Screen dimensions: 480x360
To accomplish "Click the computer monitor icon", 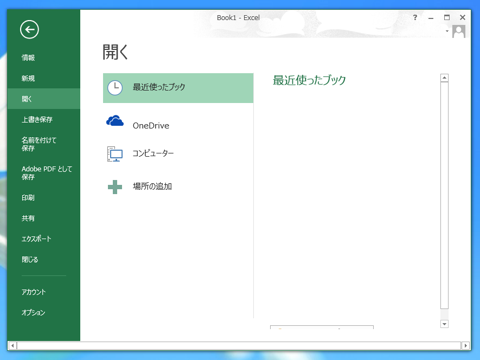I will coord(115,154).
